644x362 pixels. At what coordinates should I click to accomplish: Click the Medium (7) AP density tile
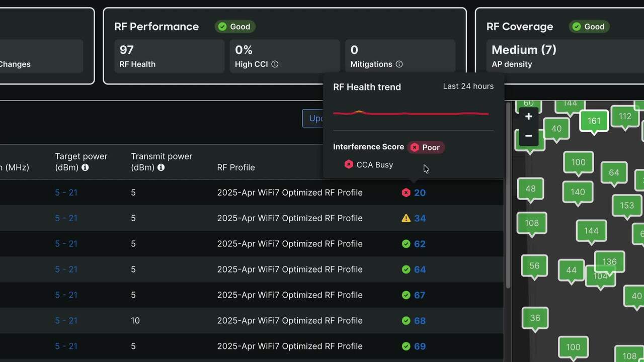(553, 56)
